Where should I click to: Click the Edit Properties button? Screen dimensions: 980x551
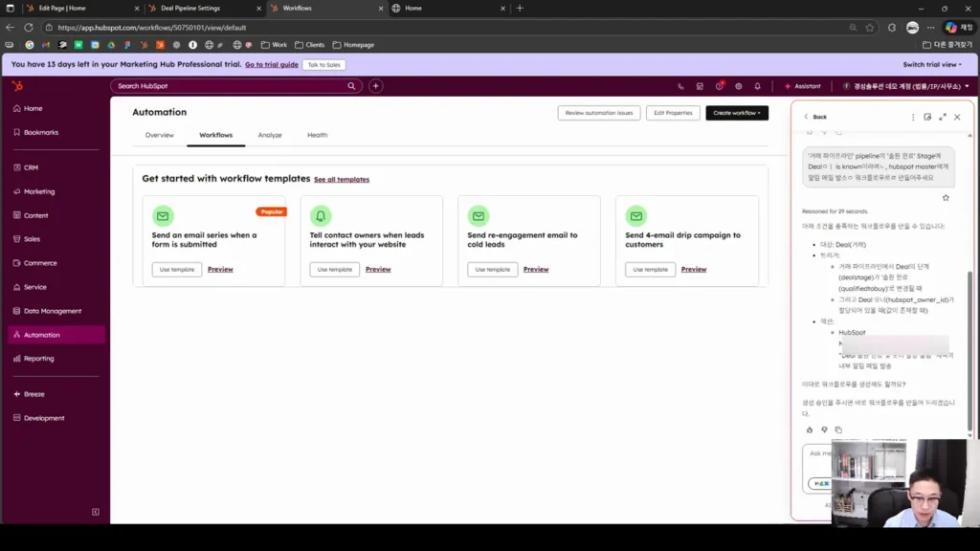(x=673, y=113)
